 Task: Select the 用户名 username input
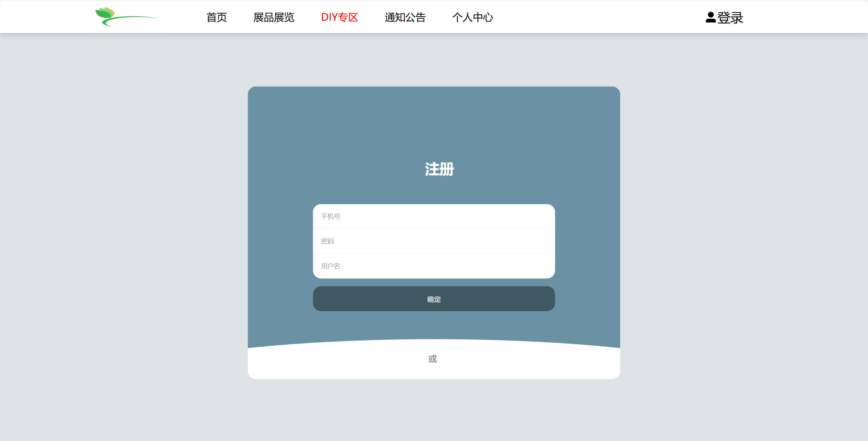[434, 266]
